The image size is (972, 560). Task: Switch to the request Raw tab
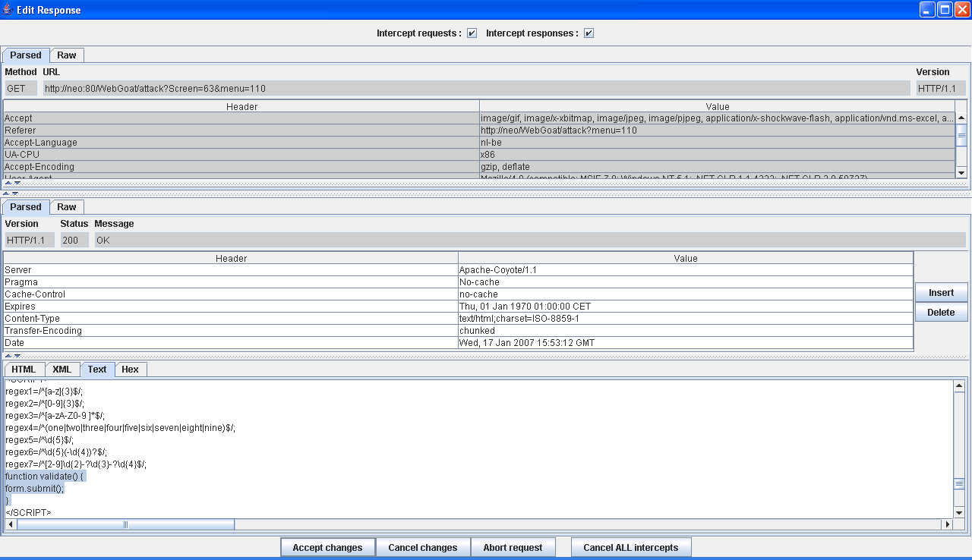pos(67,55)
